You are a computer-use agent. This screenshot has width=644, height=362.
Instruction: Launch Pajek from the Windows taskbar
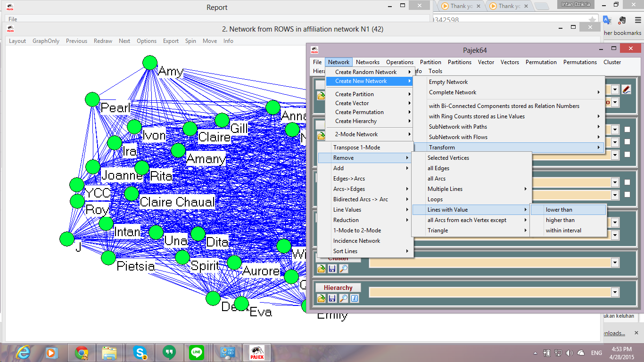[257, 352]
